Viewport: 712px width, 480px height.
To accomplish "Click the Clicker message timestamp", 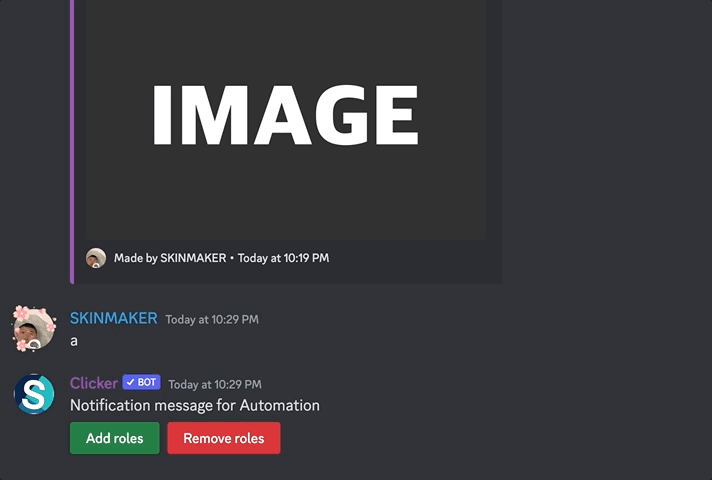I will (x=215, y=384).
